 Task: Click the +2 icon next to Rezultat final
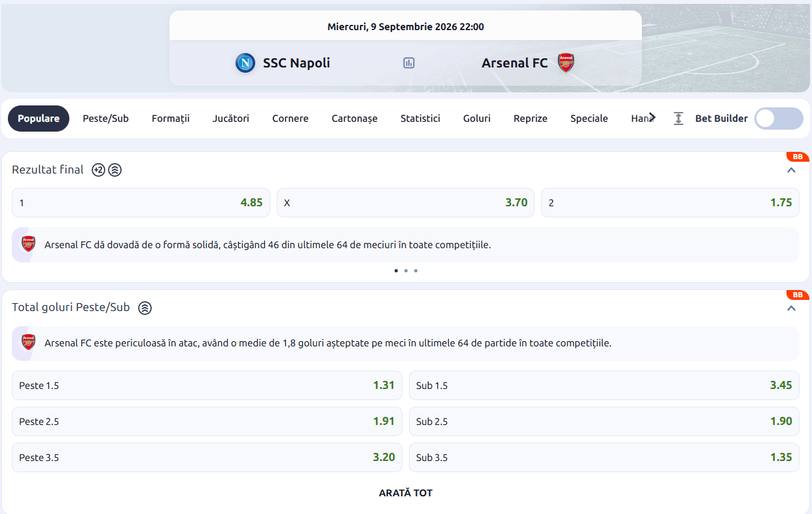coord(98,170)
